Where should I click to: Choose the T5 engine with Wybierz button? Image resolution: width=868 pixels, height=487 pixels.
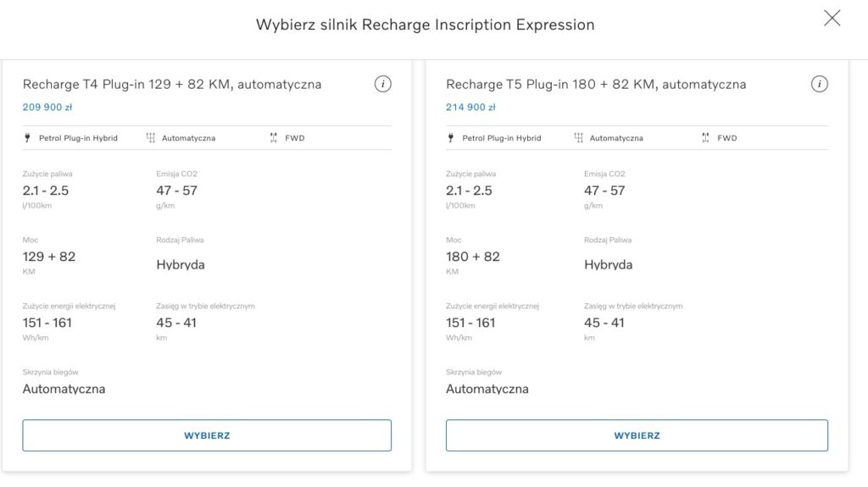637,435
